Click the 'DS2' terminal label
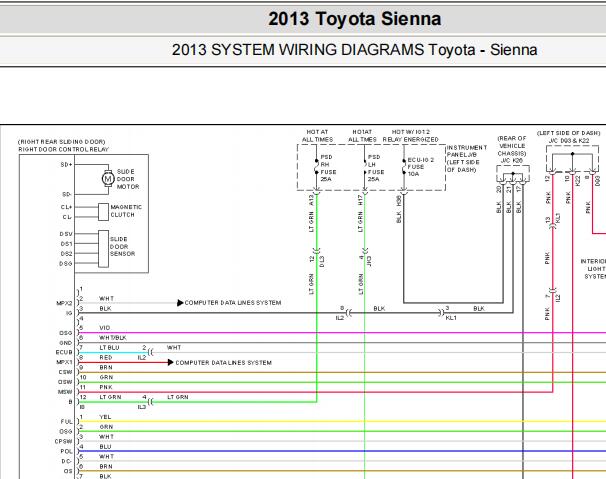Screen dimensions: 606x479 pyautogui.click(x=66, y=254)
